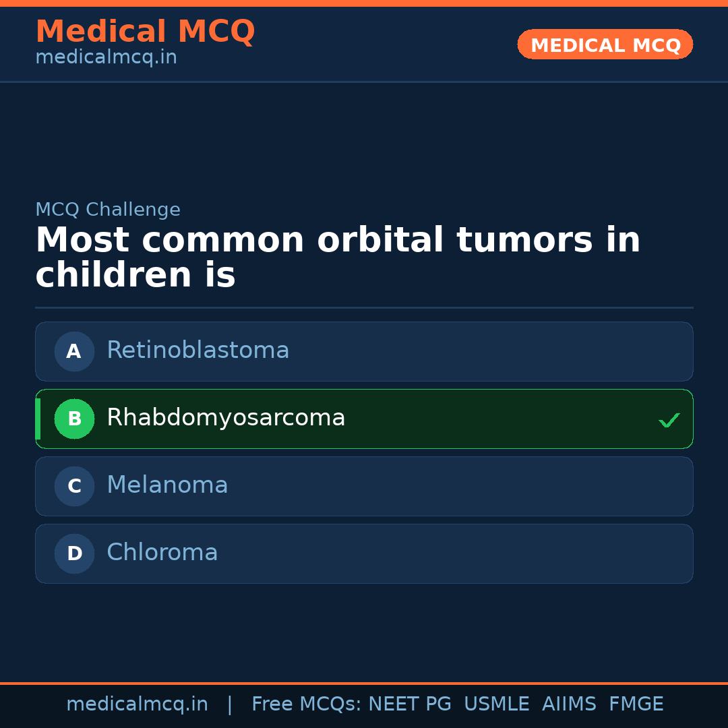Select the green letter B circle
728x728 pixels.
point(74,419)
